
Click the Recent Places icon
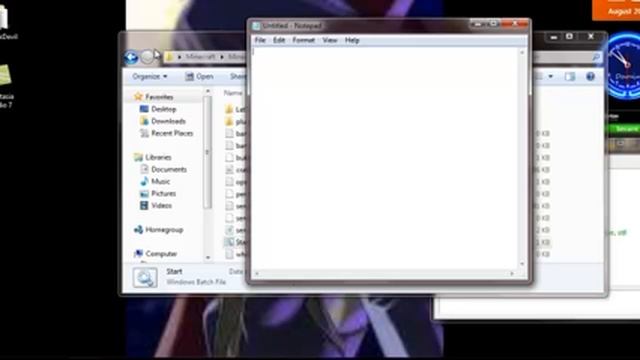[144, 133]
